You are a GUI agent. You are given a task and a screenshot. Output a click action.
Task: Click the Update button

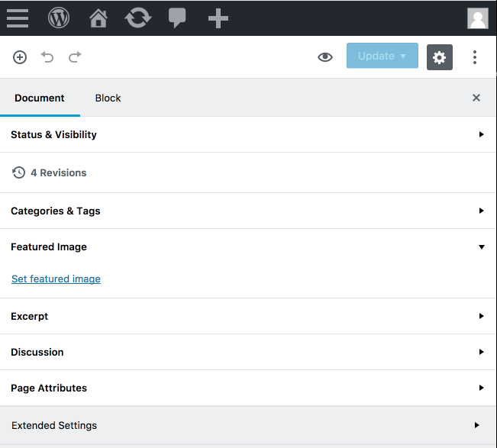click(x=382, y=56)
